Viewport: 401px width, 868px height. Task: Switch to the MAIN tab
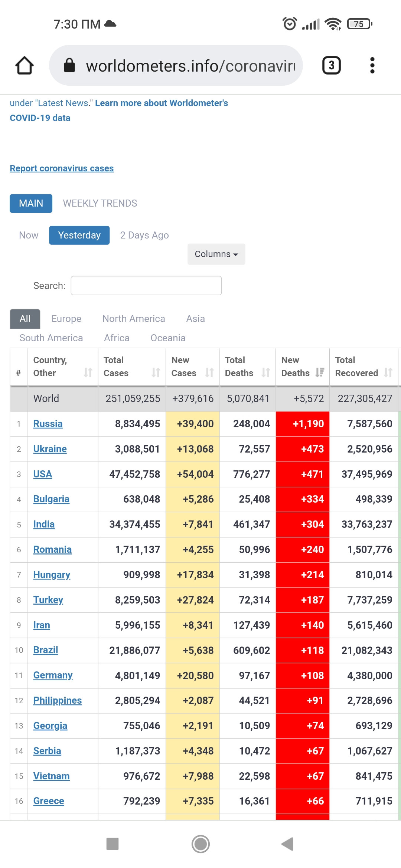pos(31,203)
